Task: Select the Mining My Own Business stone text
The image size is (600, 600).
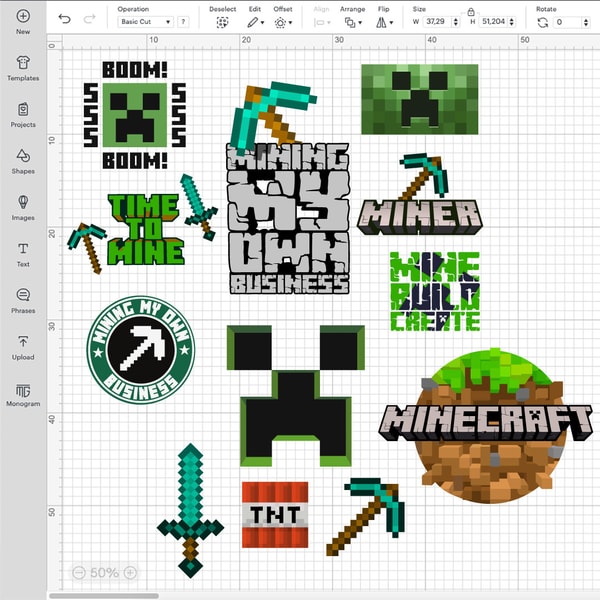Action: [289, 218]
